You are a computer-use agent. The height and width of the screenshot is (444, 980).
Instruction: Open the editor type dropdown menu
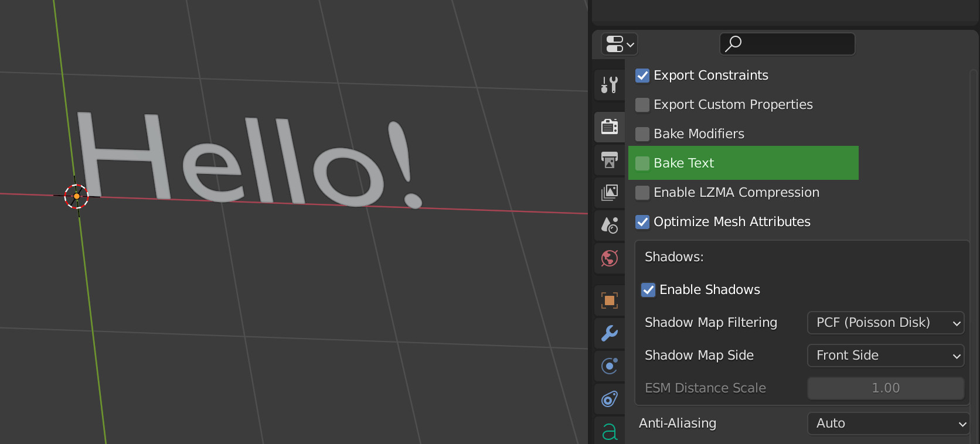pyautogui.click(x=620, y=44)
